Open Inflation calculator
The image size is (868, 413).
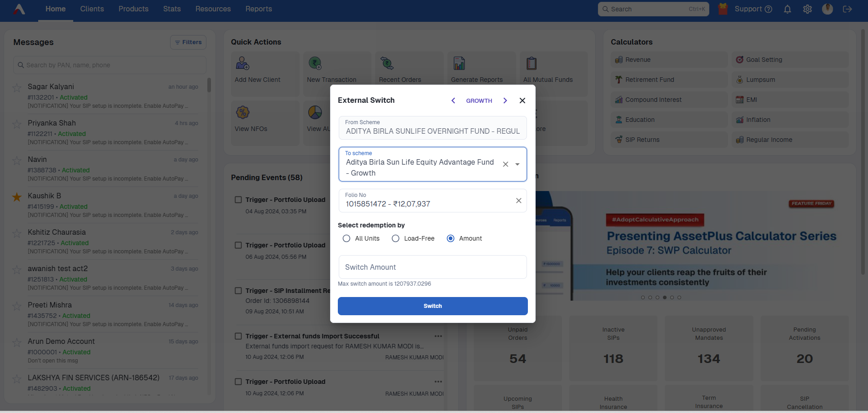point(790,120)
